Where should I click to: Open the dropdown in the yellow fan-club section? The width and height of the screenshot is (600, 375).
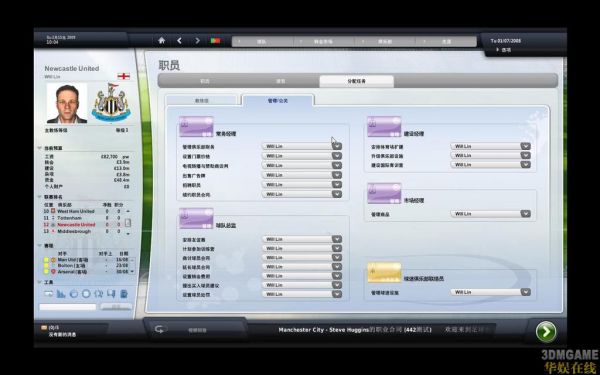[x=491, y=292]
